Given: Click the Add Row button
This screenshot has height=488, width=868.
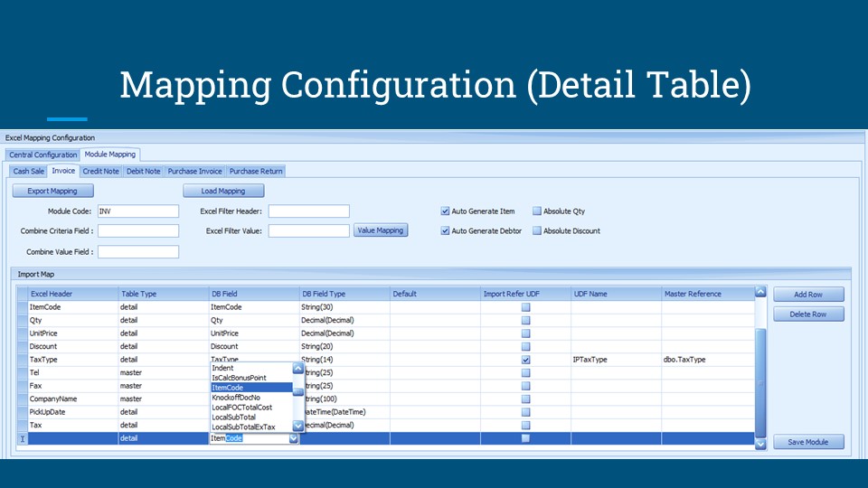Looking at the screenshot, I should coord(807,295).
